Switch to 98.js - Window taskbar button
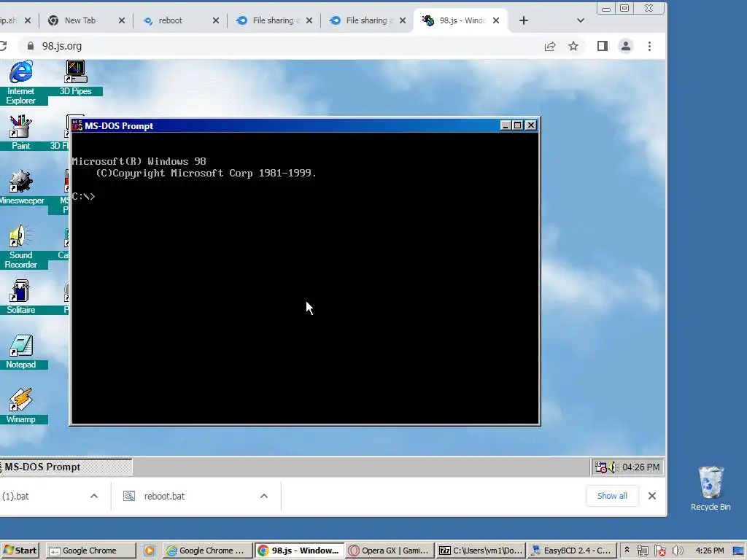The height and width of the screenshot is (560, 747). 299,551
